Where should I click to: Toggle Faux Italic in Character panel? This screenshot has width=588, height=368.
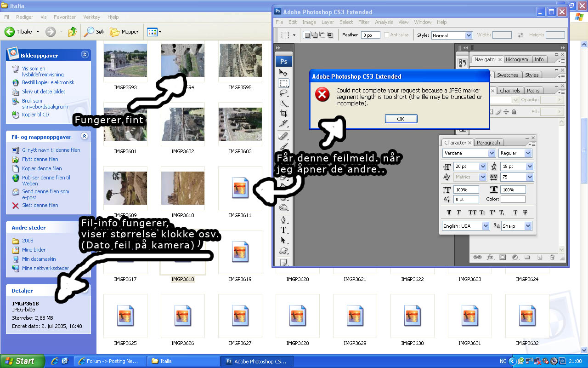458,213
